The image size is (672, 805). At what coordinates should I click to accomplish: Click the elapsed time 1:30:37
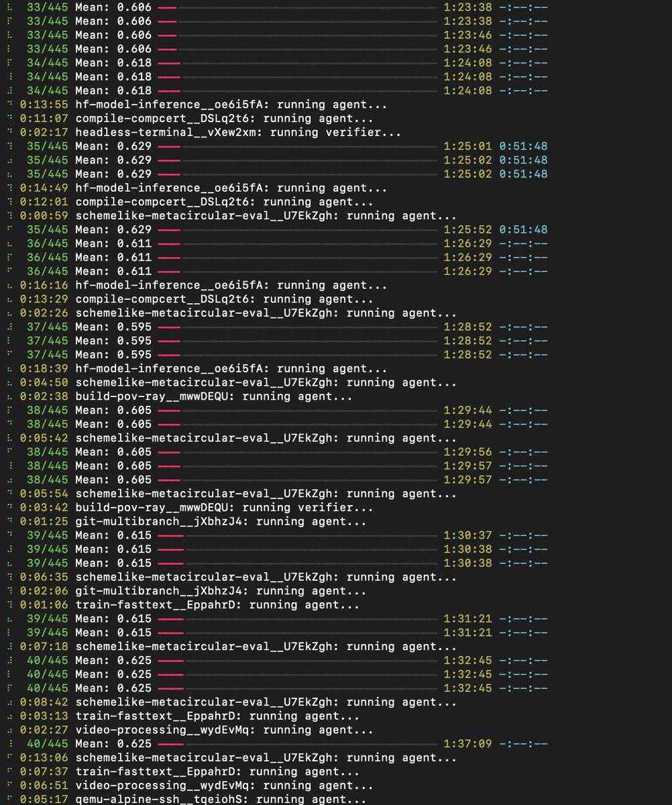[467, 535]
